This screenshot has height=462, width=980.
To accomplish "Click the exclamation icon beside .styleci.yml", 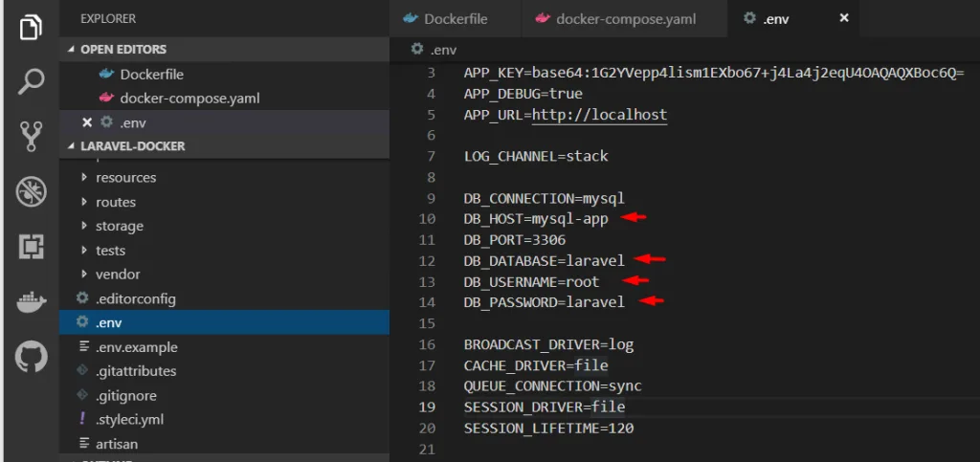I will [x=82, y=419].
